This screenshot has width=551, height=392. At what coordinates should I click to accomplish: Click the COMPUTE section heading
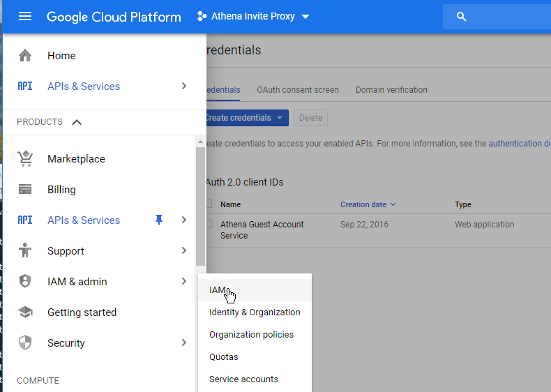coord(38,381)
